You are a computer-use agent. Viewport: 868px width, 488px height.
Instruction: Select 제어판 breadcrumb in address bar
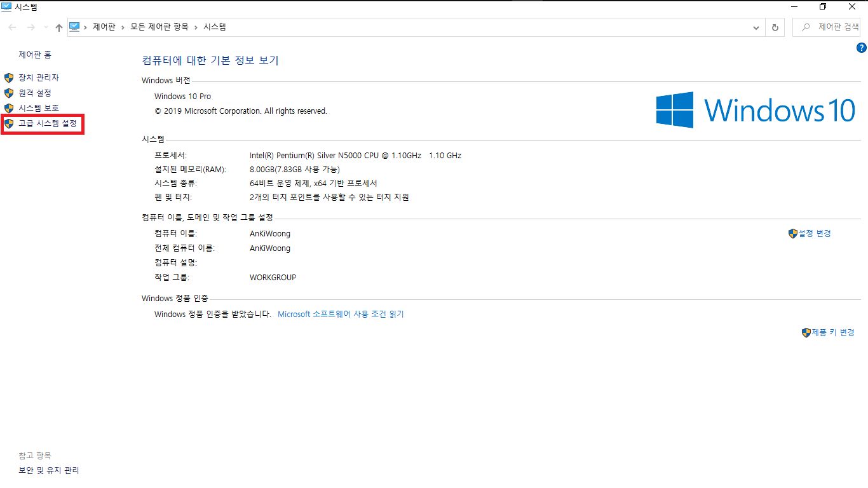105,27
